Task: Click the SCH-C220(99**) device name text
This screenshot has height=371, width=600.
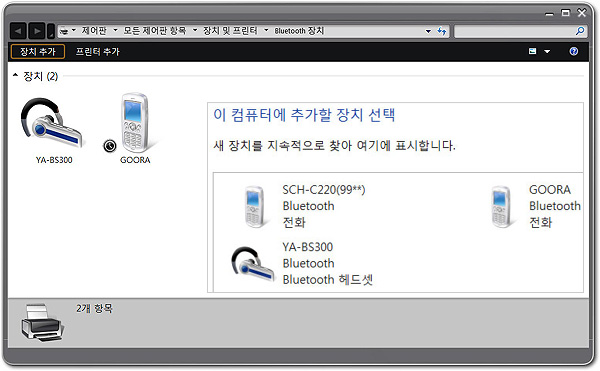Action: (324, 190)
